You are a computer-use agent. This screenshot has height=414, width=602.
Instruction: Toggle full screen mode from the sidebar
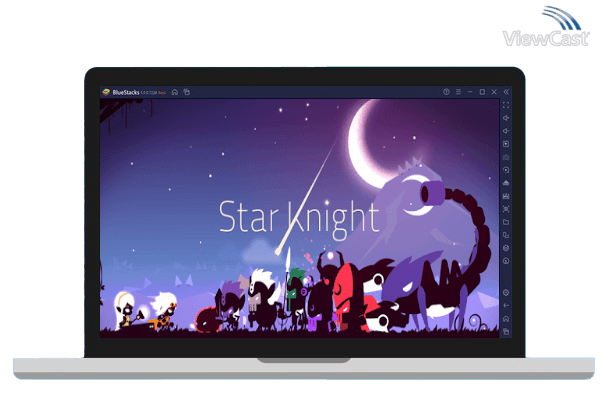(506, 105)
